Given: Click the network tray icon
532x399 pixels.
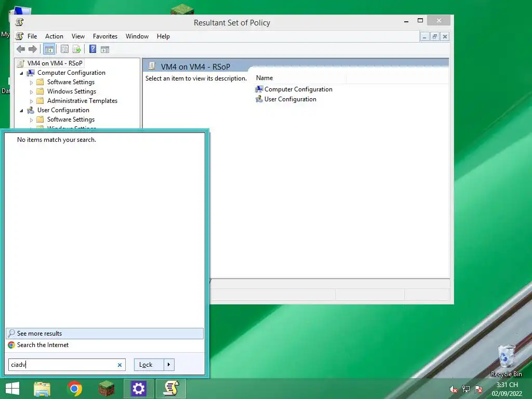Looking at the screenshot, I should point(466,389).
